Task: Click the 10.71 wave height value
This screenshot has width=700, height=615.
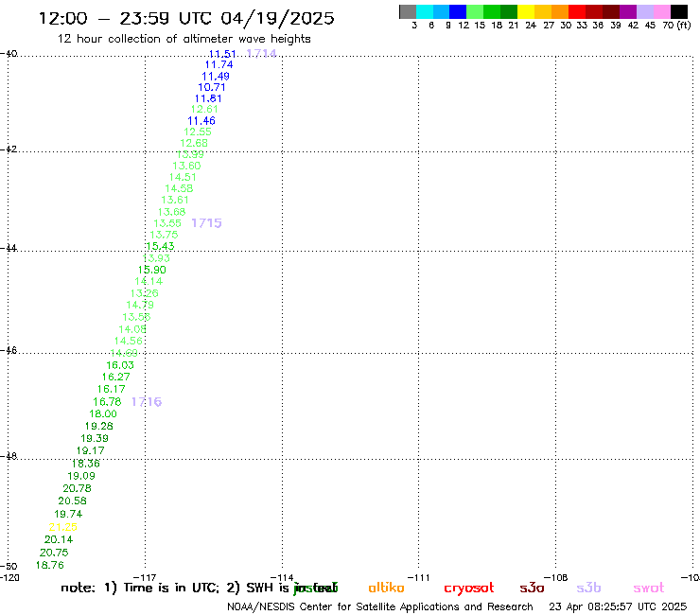Action: [x=212, y=88]
